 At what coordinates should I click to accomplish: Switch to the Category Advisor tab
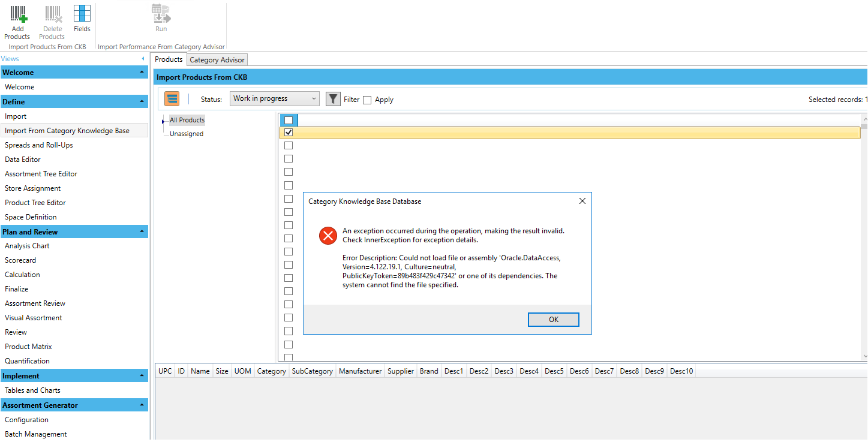(x=217, y=60)
